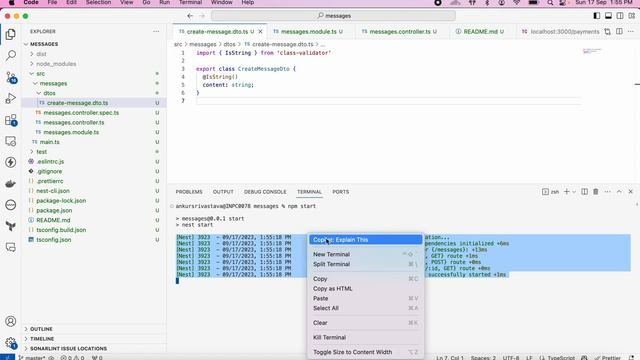The width and height of the screenshot is (640, 360).
Task: Click Explorer more actions ellipsis
Action: tap(156, 31)
